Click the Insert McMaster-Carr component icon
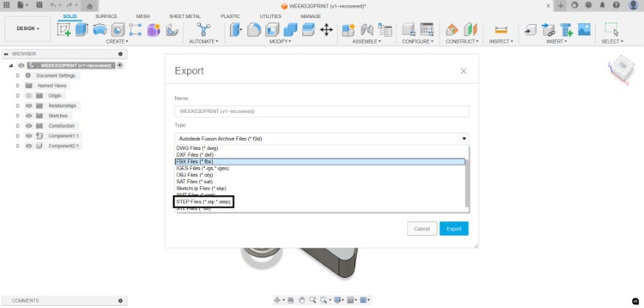The height and width of the screenshot is (308, 644). pyautogui.click(x=566, y=29)
